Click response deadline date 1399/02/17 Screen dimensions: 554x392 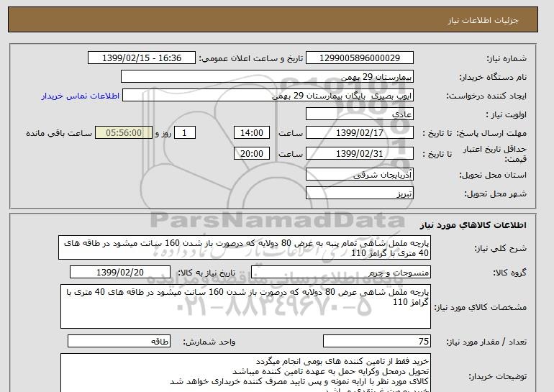(x=359, y=133)
